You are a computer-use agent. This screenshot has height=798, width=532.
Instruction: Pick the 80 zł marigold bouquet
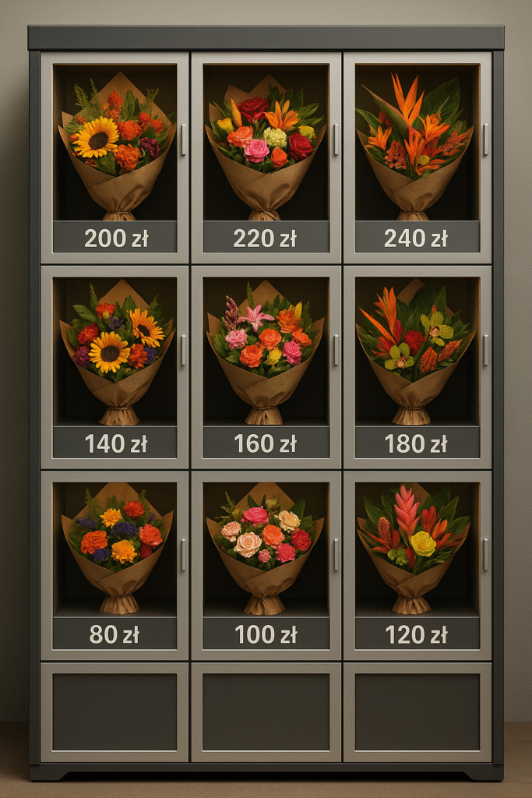[118, 549]
